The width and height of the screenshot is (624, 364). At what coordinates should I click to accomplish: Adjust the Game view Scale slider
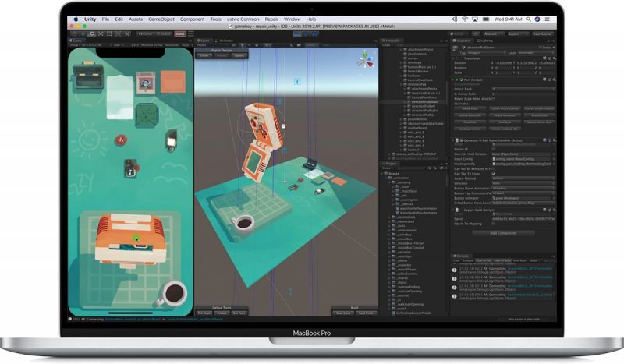(x=126, y=45)
